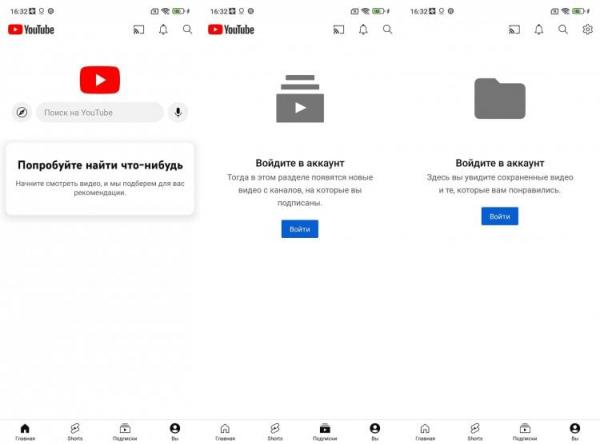Click the 'Здесь вы увидите сохраненные видео' text
The image size is (600, 444).
[500, 183]
